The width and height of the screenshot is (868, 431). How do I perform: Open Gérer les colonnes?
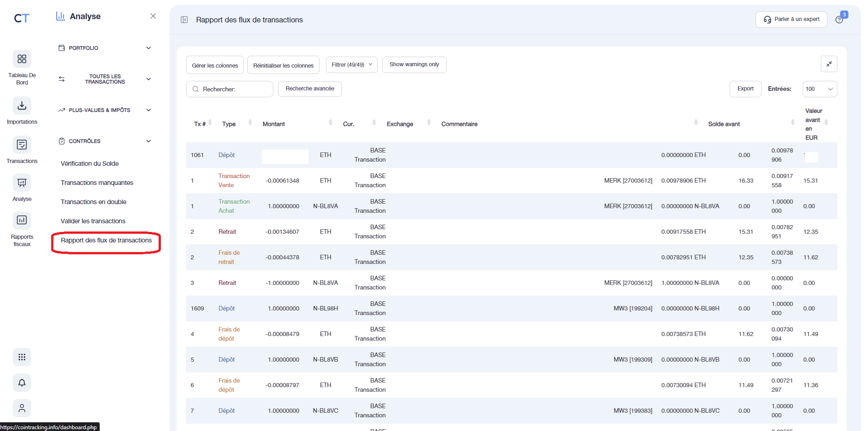pyautogui.click(x=214, y=65)
